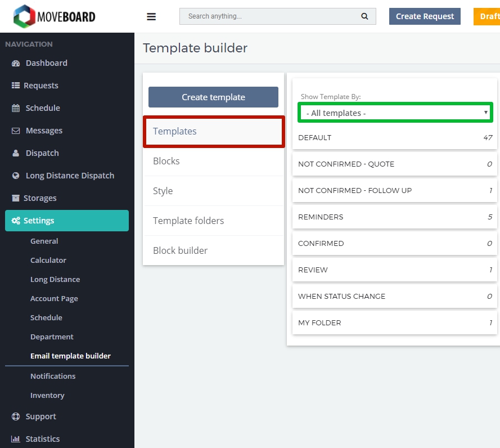This screenshot has width=500, height=448.
Task: Open the Show Template By dropdown
Action: (x=395, y=113)
